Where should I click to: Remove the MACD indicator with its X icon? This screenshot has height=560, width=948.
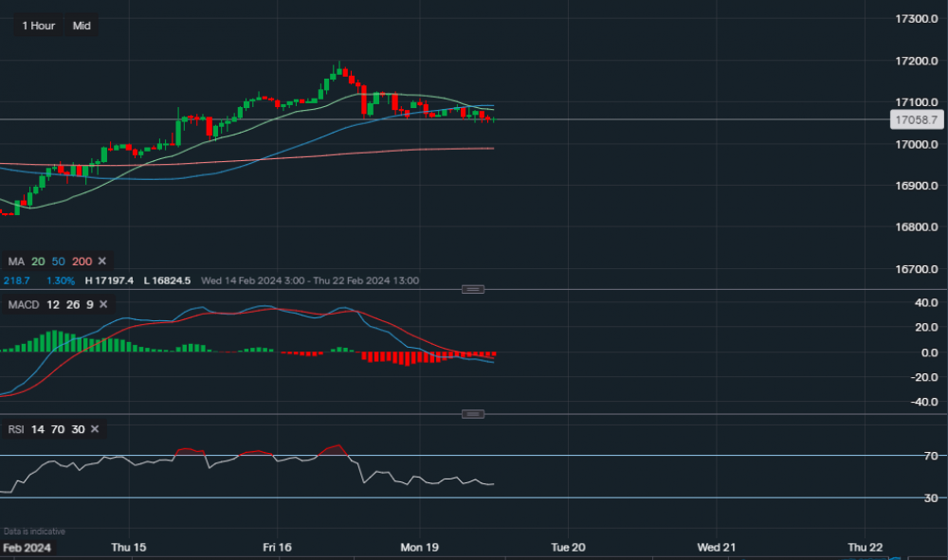tap(103, 305)
